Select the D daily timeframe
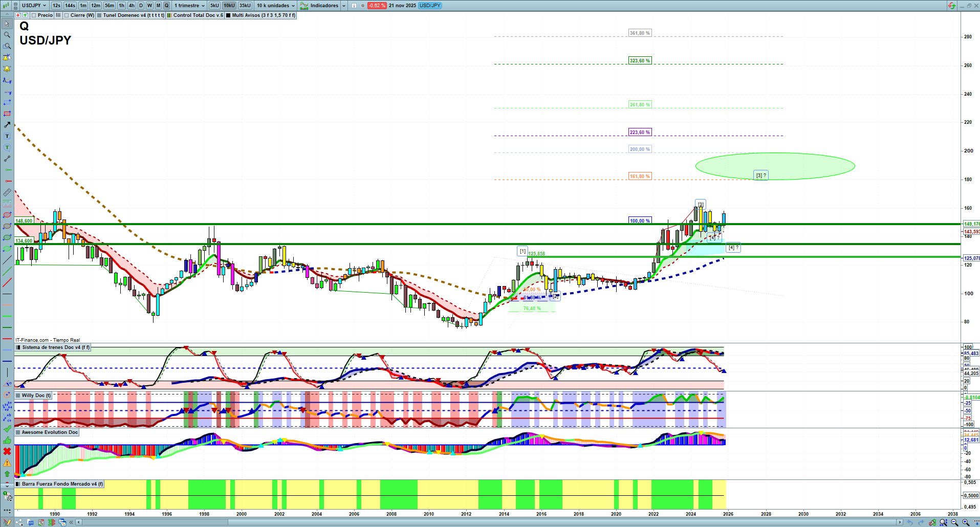This screenshot has width=980, height=527. (x=141, y=6)
